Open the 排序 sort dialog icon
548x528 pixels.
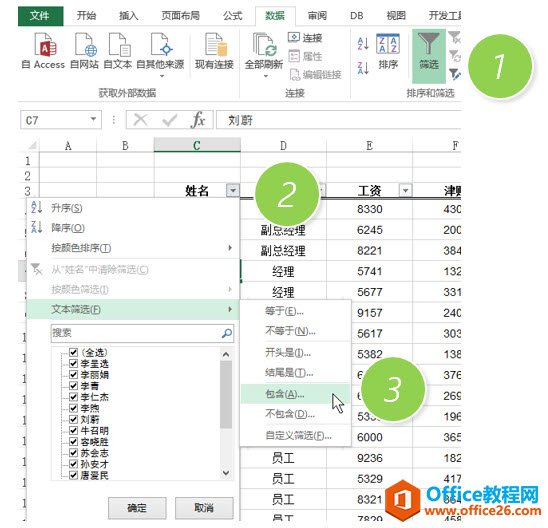tap(388, 44)
